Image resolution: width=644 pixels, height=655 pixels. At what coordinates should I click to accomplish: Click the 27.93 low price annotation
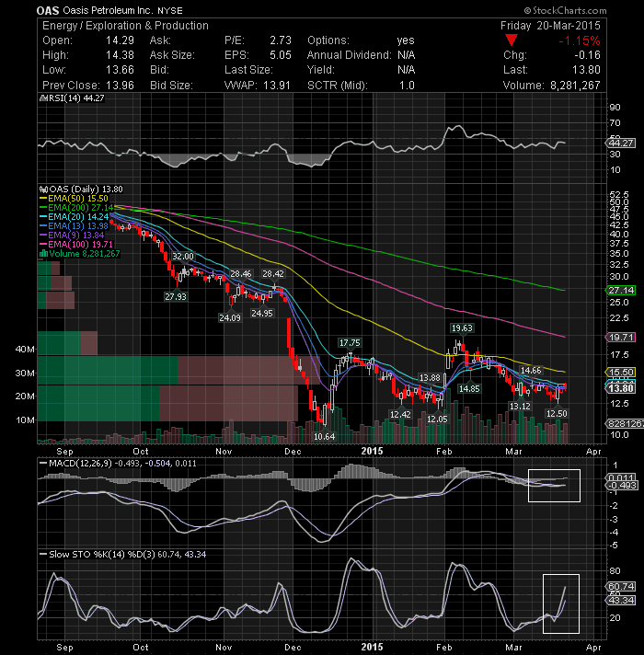tap(176, 296)
